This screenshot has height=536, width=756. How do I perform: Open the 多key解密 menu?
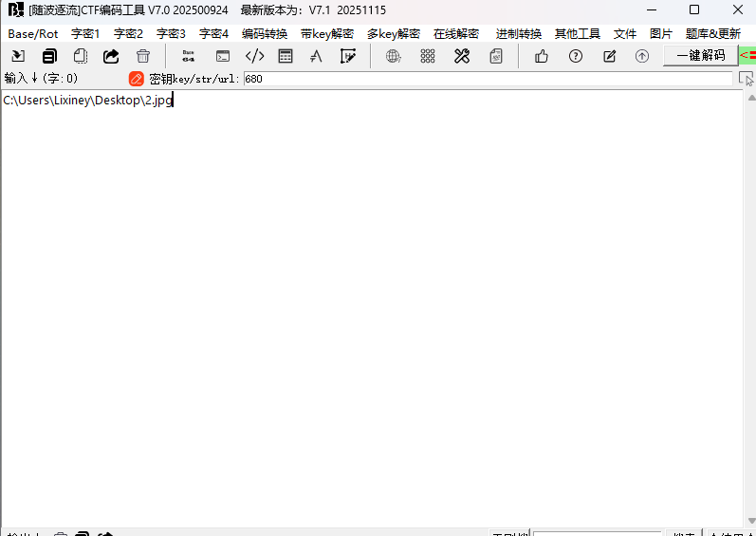point(394,34)
